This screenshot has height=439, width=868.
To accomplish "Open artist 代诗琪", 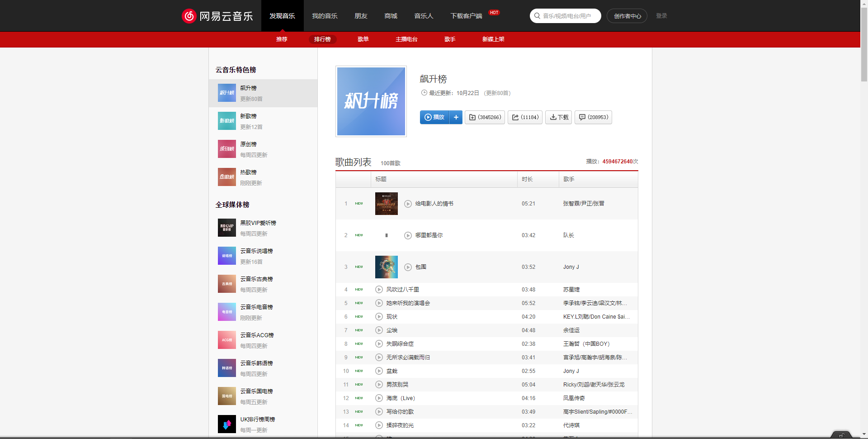I will click(x=571, y=425).
